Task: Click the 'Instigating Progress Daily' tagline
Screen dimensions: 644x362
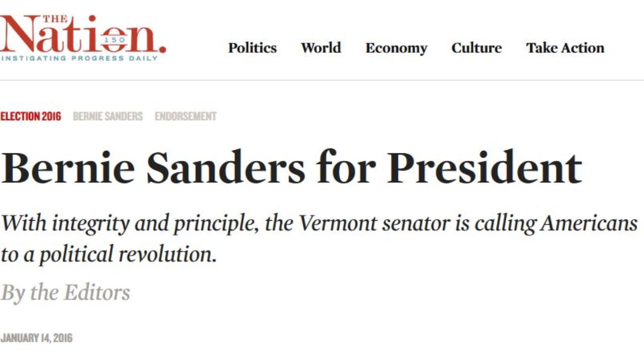Action: click(79, 58)
